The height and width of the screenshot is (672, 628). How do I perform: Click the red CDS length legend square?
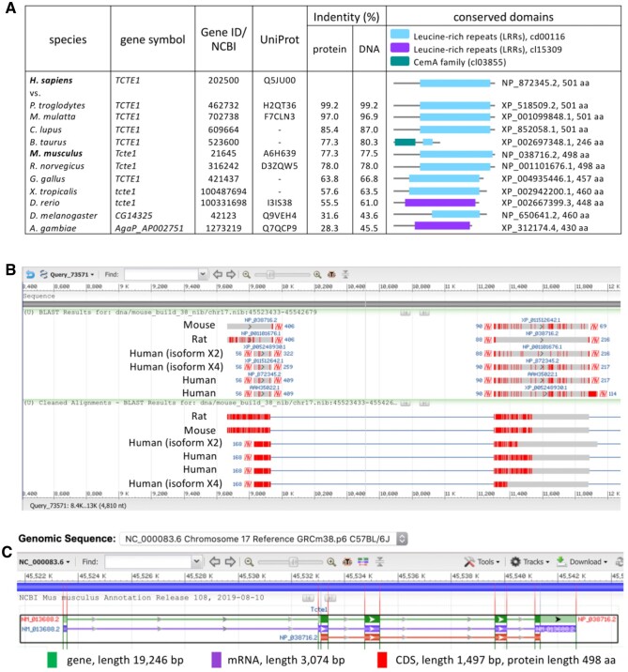381,660
